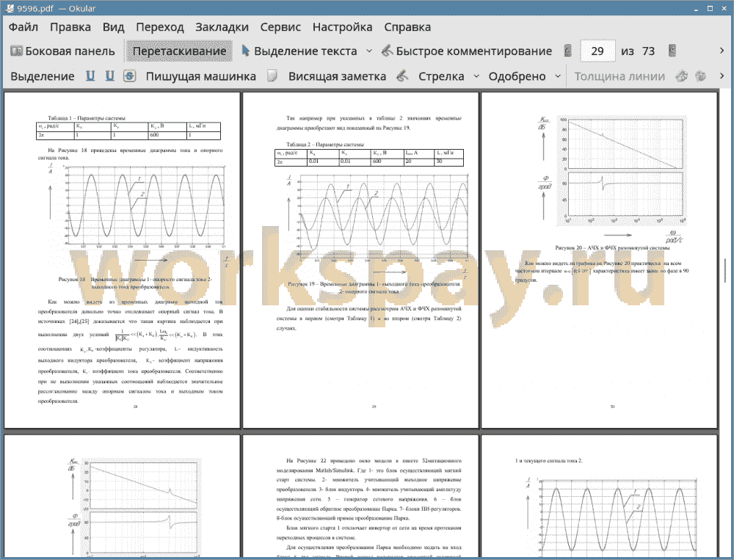Click the bottom-right page with sine graph
The width and height of the screenshot is (734, 560).
pos(599,496)
